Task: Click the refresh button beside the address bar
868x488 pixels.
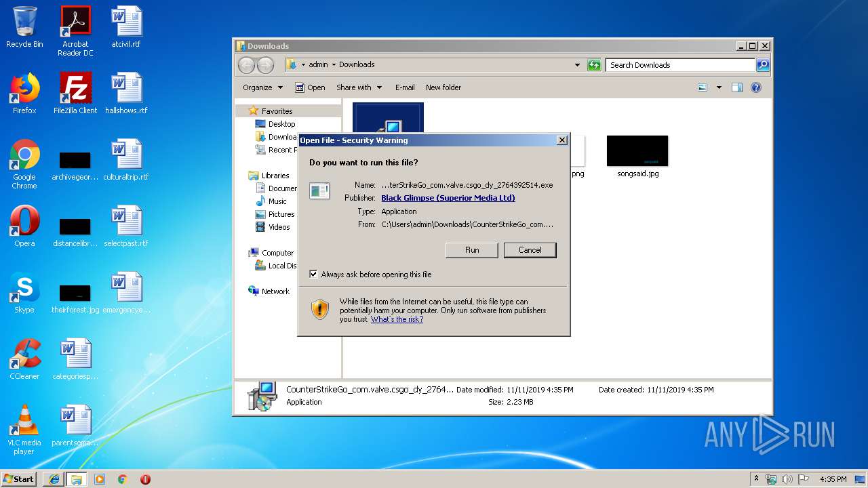Action: pos(595,65)
